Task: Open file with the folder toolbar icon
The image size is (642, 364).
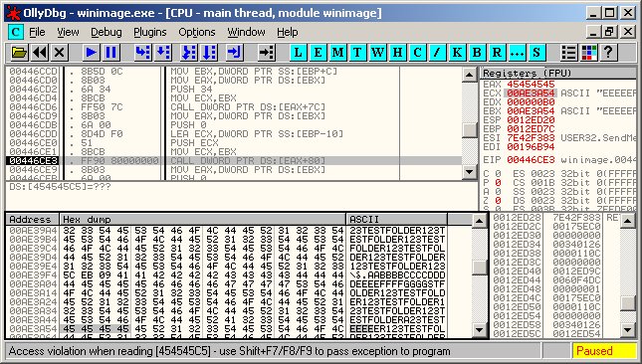Action: [19, 53]
